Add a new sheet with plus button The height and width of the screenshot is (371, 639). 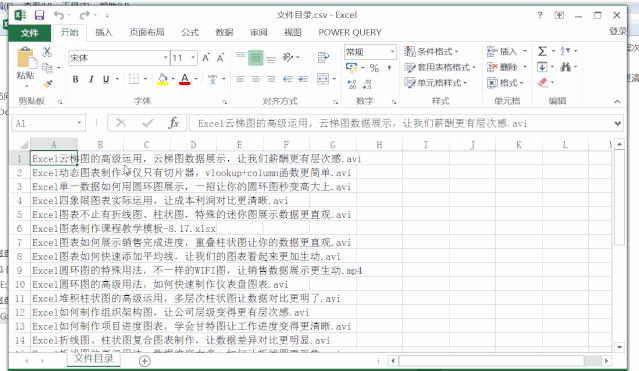tap(145, 361)
